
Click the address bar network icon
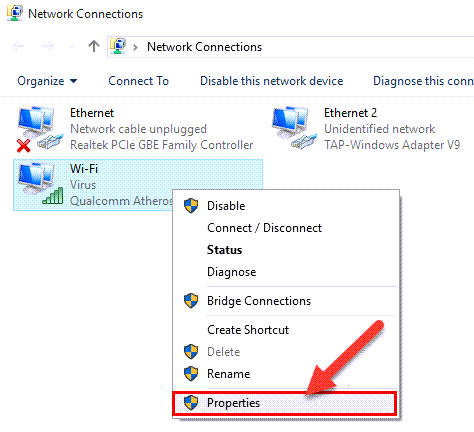(x=118, y=46)
